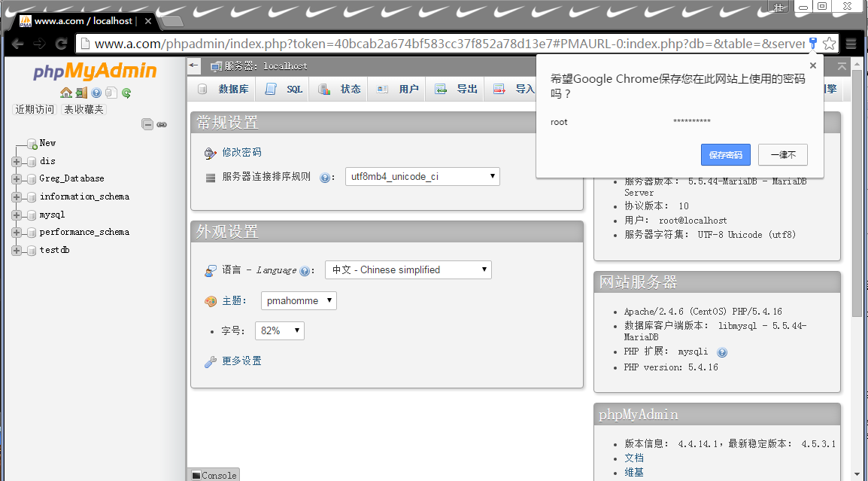Open the language dropdown showing 中文 - Chinese simplified
The image size is (868, 481).
click(x=408, y=270)
